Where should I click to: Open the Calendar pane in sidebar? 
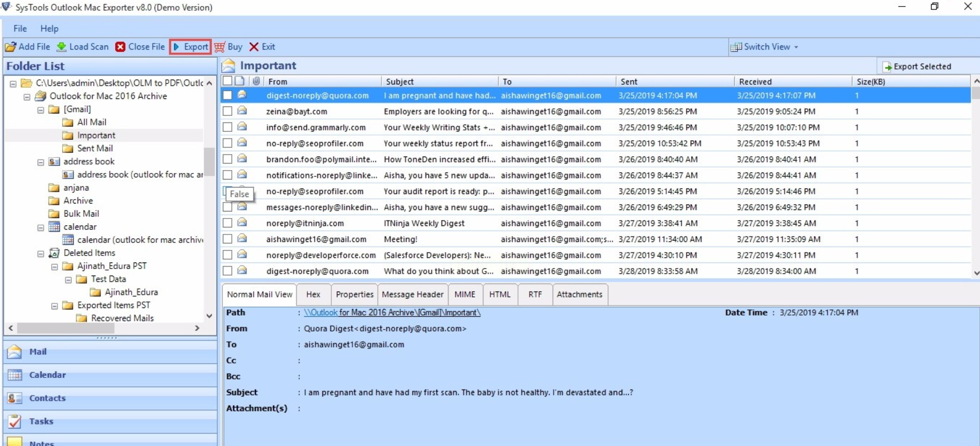click(x=47, y=375)
